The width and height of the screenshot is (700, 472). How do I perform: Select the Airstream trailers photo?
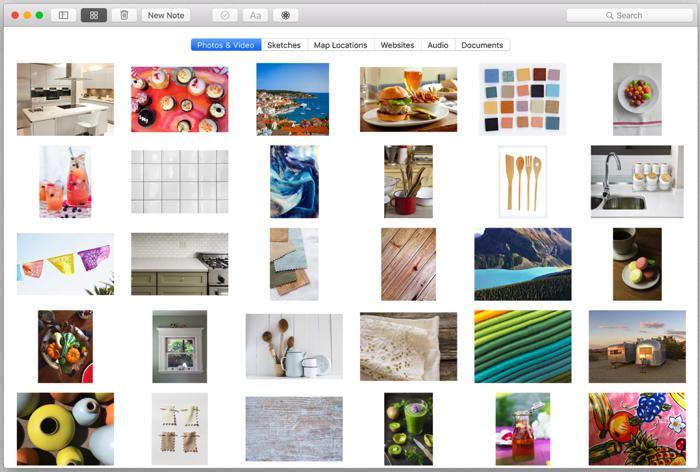(x=637, y=347)
